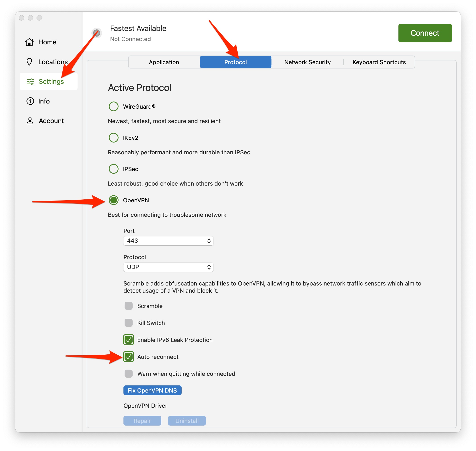This screenshot has width=476, height=451.
Task: Open the Protocol dropdown showing UDP
Action: coord(168,267)
